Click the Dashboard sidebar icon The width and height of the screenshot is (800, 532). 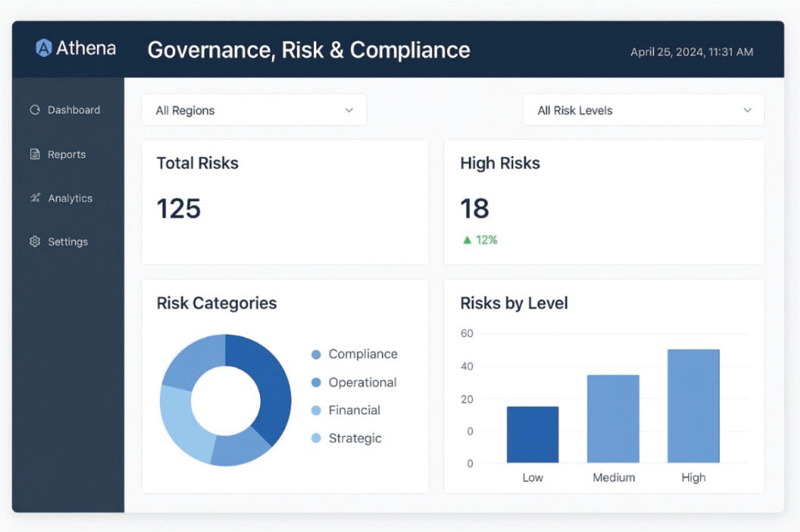[x=34, y=110]
